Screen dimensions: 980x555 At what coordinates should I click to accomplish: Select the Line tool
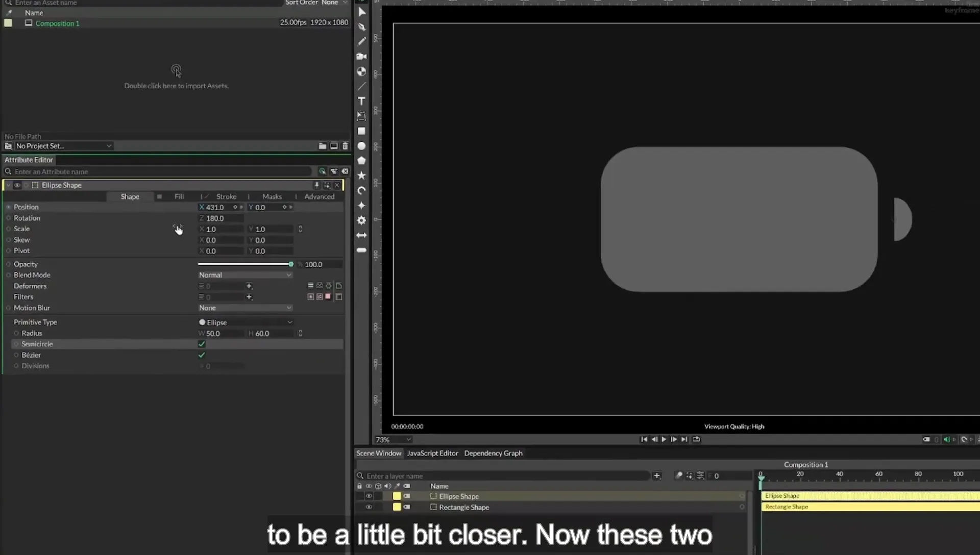pos(361,86)
